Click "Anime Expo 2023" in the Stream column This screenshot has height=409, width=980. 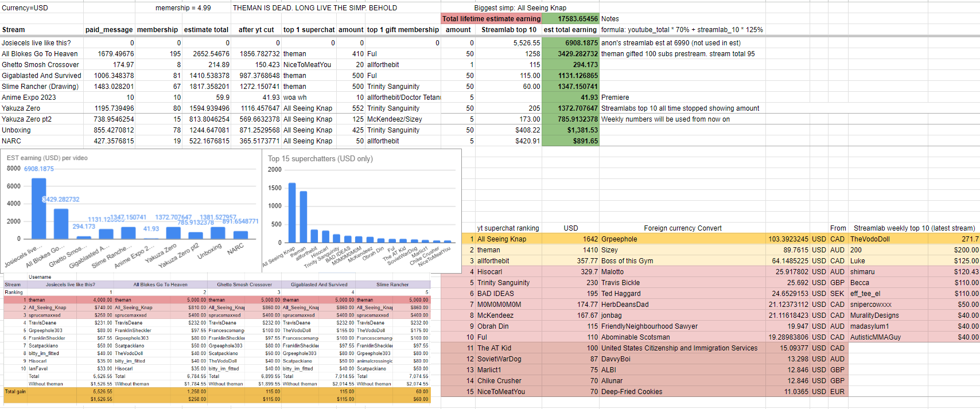[x=29, y=98]
